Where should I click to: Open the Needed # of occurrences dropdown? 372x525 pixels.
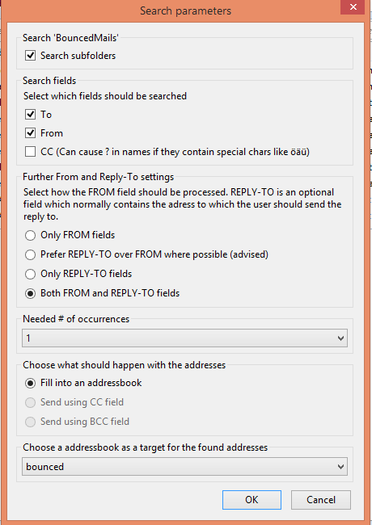tap(185, 338)
